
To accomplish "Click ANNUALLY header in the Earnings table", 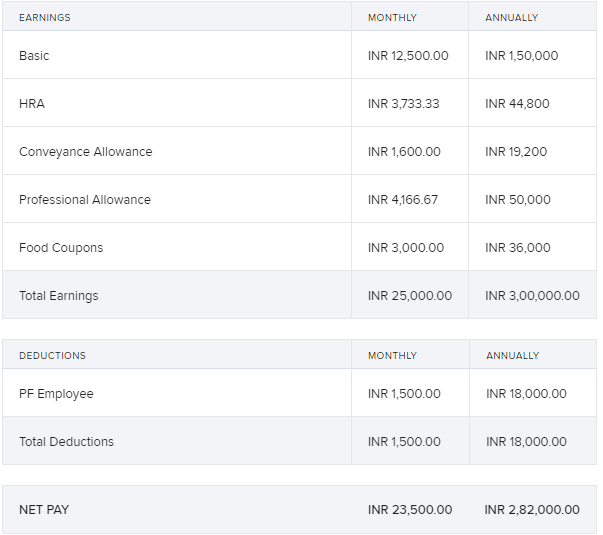I will click(512, 18).
